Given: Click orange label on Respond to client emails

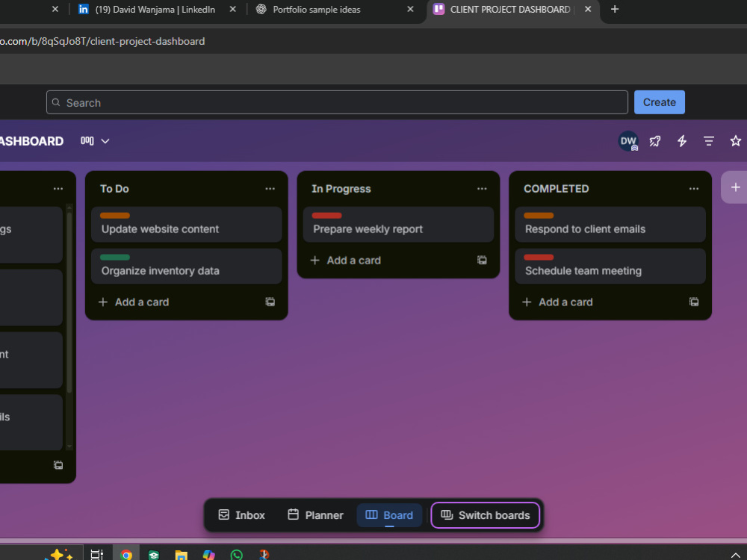Looking at the screenshot, I should 539,215.
